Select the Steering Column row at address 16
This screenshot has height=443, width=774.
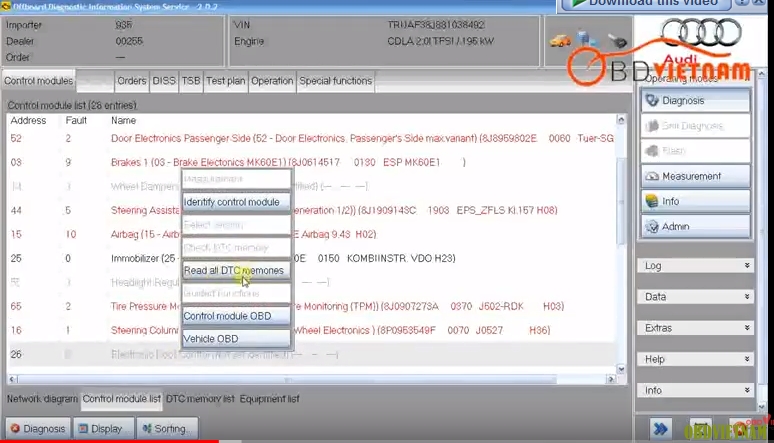tap(311, 330)
